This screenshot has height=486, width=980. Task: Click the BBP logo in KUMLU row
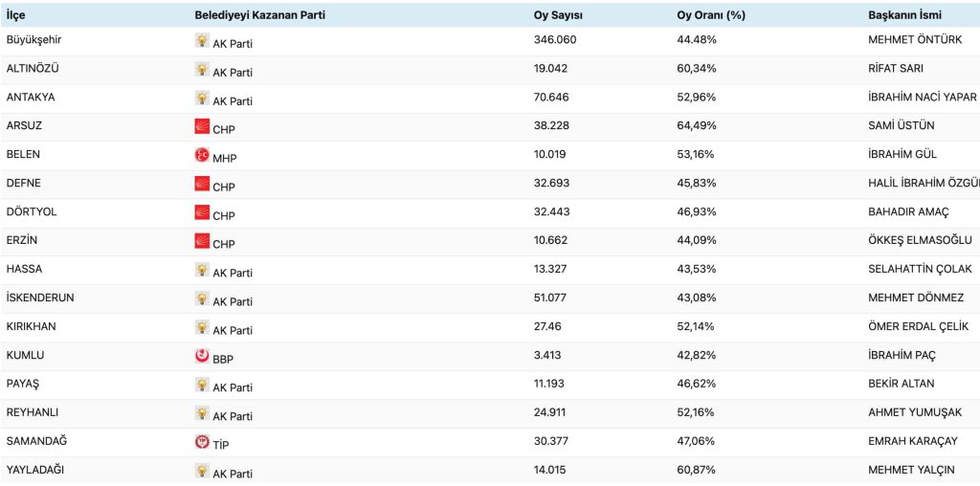pos(202,356)
